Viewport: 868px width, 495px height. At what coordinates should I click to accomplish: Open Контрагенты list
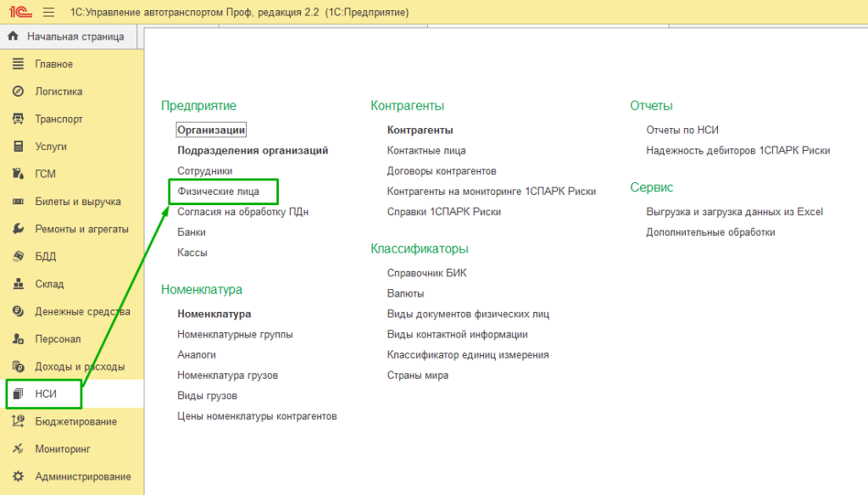pyautogui.click(x=420, y=130)
